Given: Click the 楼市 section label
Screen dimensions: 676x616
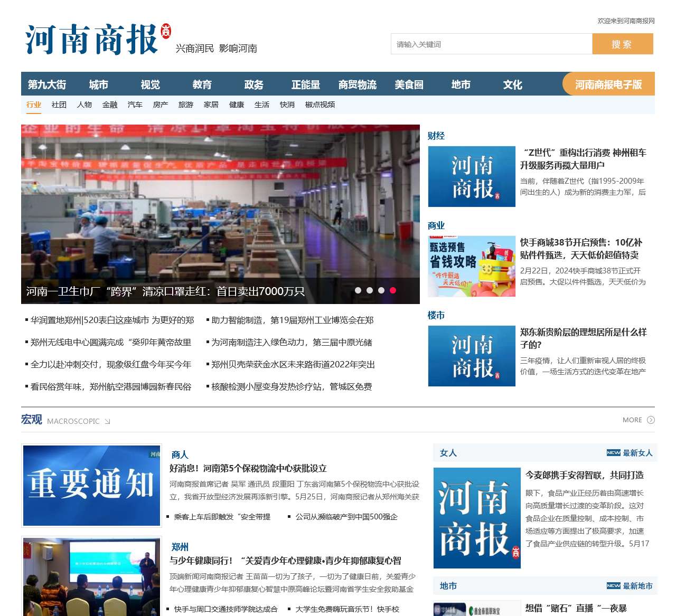Looking at the screenshot, I should [436, 315].
